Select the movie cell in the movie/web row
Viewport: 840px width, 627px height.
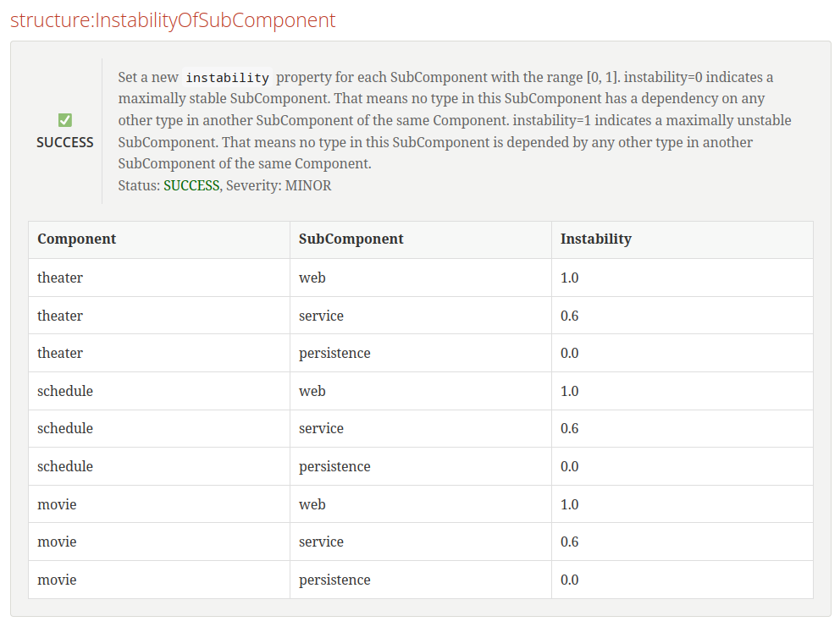[57, 504]
